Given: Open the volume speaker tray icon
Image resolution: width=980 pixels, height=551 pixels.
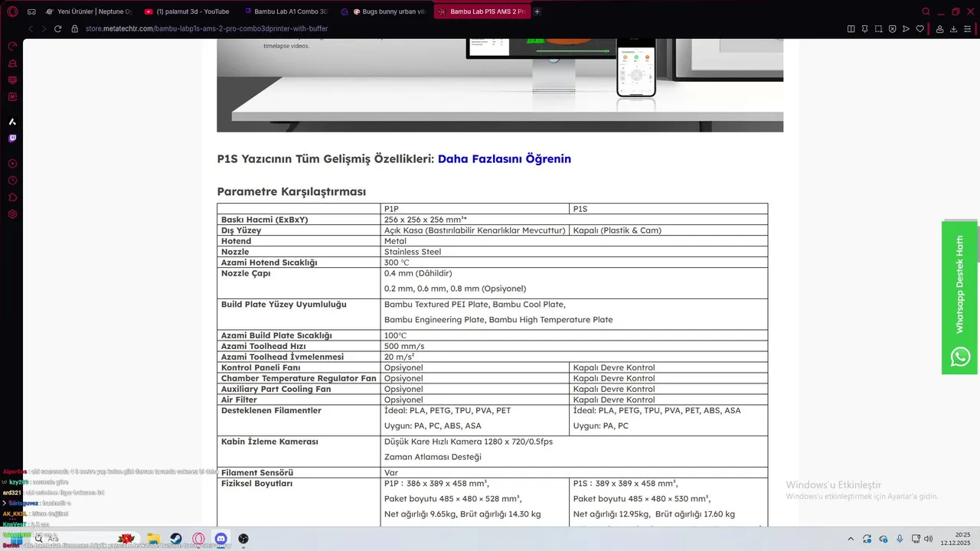Looking at the screenshot, I should click(927, 539).
